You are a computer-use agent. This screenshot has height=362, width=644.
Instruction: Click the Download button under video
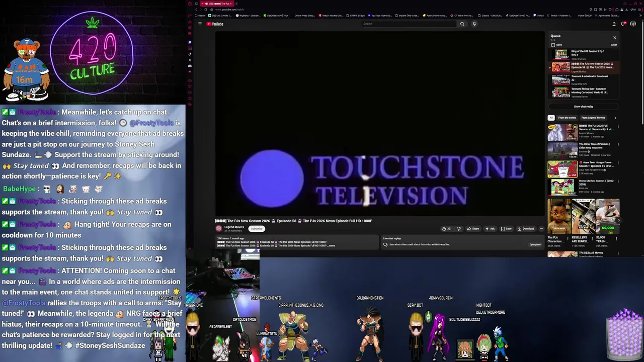(x=526, y=229)
